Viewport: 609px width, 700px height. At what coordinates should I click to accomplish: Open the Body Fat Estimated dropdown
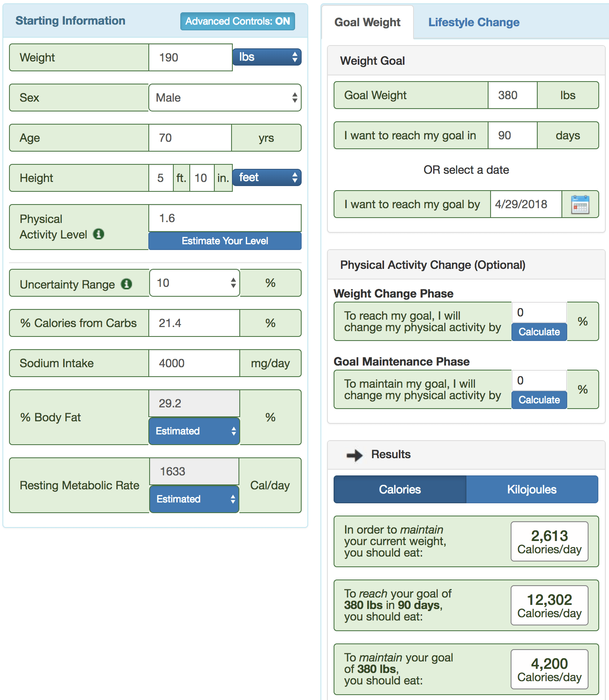194,431
